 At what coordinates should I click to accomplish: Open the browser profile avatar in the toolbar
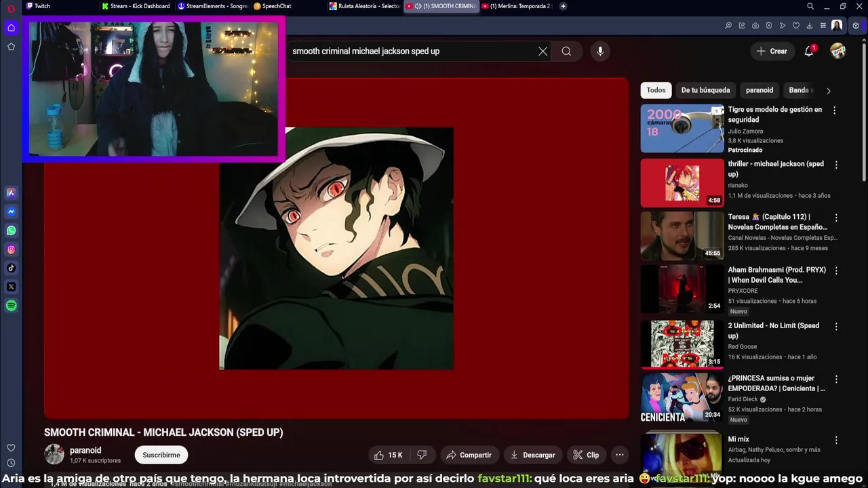pyautogui.click(x=837, y=26)
